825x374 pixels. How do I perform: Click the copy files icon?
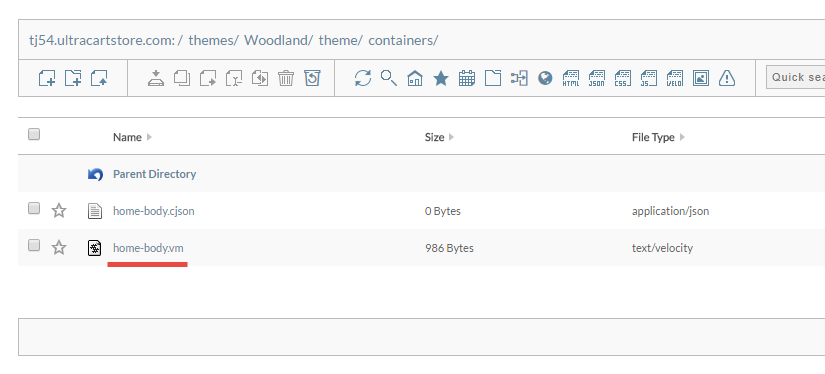click(x=182, y=78)
